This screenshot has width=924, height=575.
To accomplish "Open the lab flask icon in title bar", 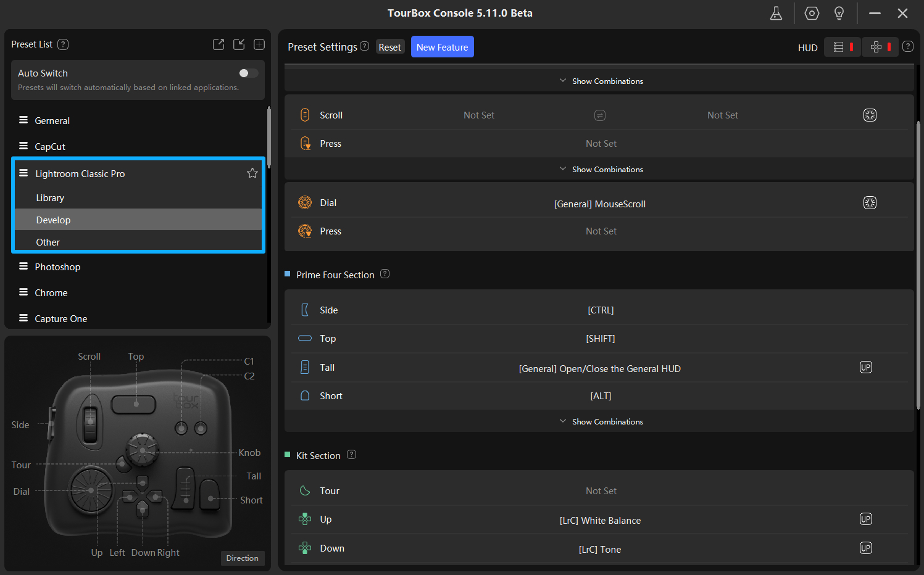I will tap(776, 14).
